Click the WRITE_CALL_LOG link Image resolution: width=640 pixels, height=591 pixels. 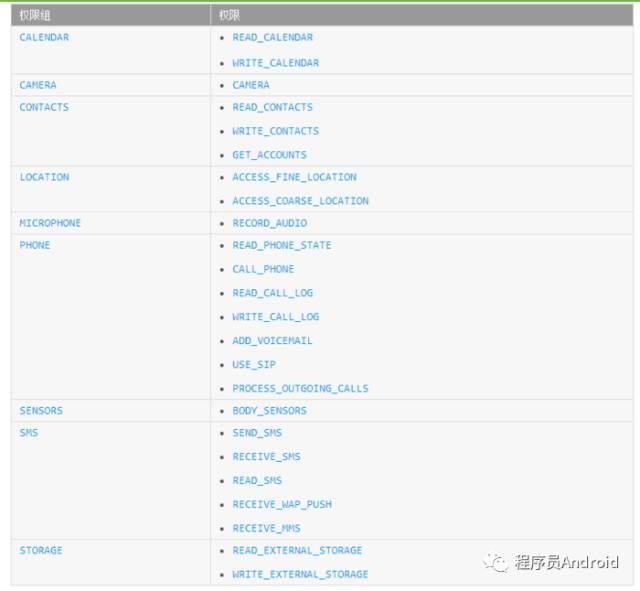tap(276, 317)
